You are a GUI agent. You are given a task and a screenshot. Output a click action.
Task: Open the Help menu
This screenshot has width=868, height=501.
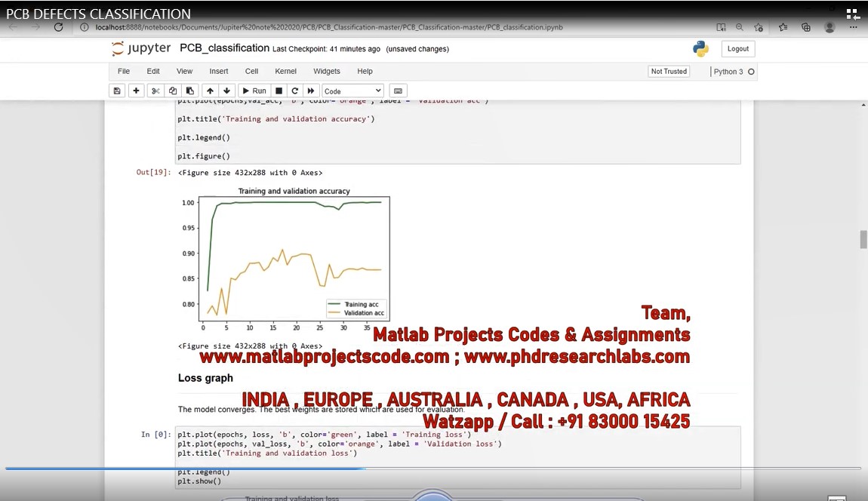(x=365, y=72)
